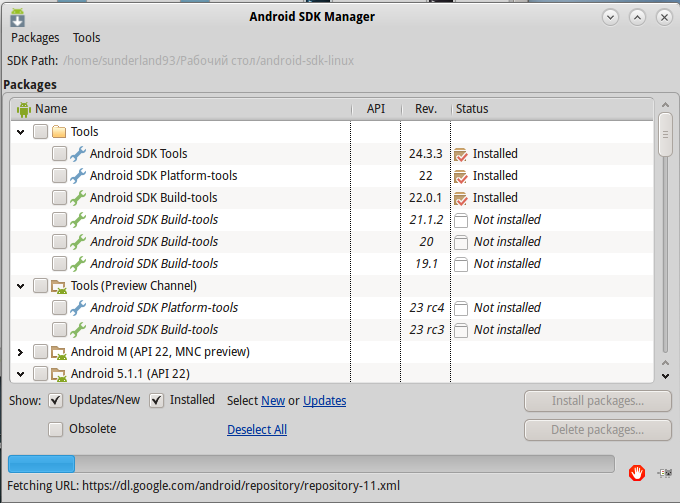Click installed status icon for Platform-tools 22
This screenshot has height=503, width=680.
(461, 176)
